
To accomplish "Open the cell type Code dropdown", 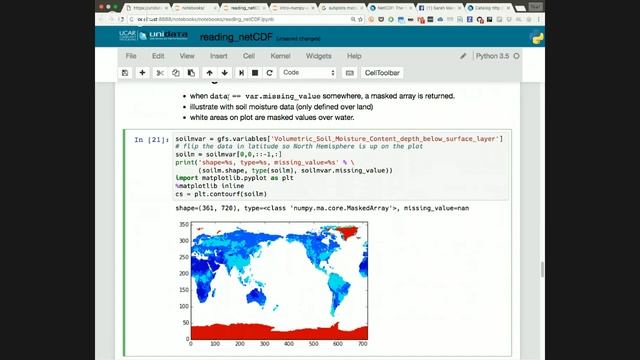I will [308, 73].
